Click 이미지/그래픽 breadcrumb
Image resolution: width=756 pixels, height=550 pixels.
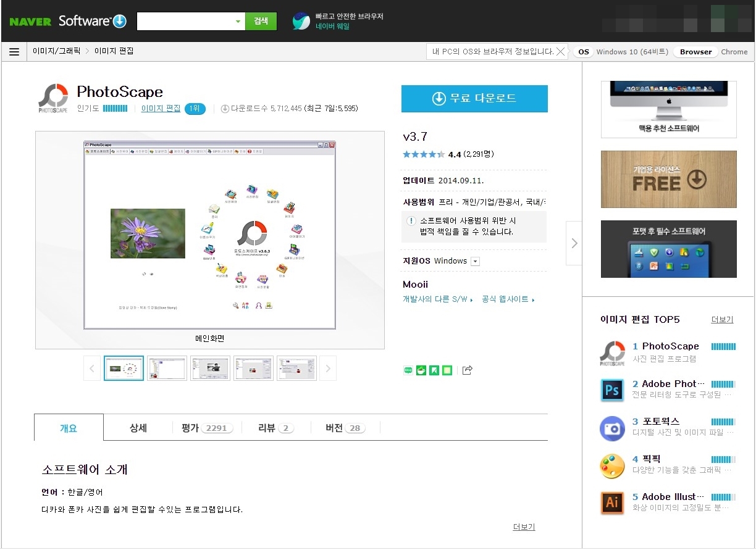(x=56, y=51)
